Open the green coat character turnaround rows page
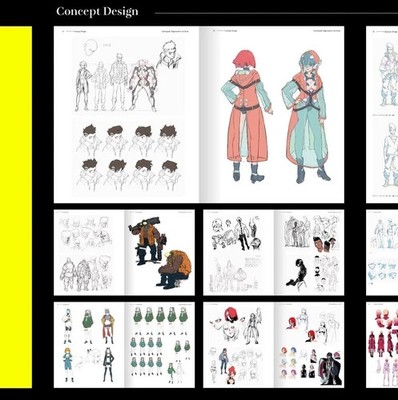Screen dimensions: 398x400 (x=160, y=345)
